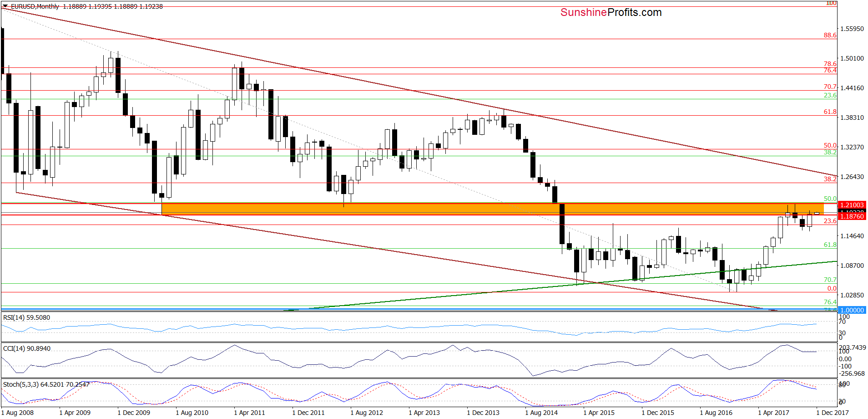
Task: Click the 1.44160 price axis label
Action: click(852, 88)
